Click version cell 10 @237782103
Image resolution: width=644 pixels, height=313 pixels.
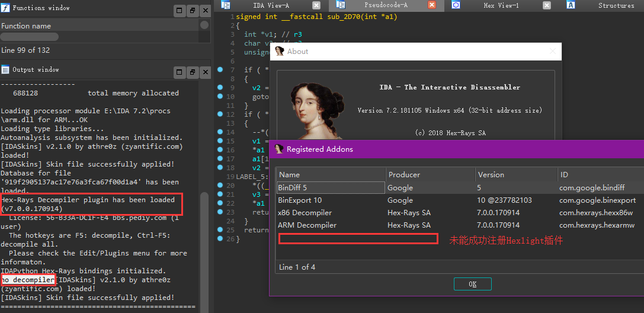pyautogui.click(x=504, y=200)
